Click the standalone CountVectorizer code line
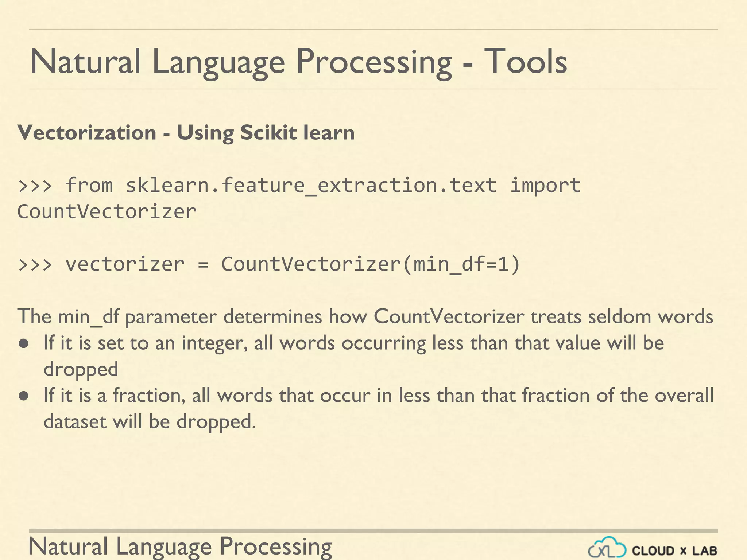Screen dimensions: 747x560 click(x=107, y=212)
